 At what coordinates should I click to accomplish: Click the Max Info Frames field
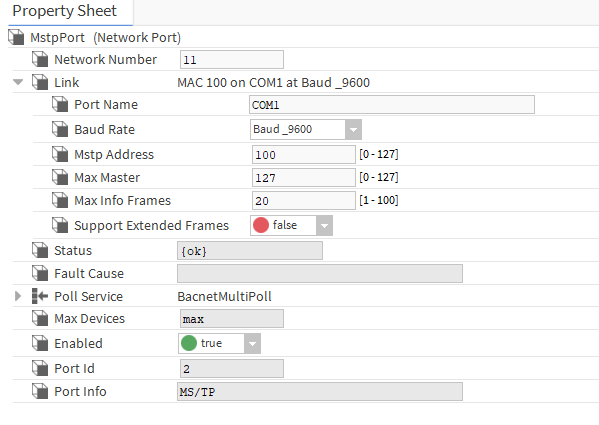tap(304, 200)
